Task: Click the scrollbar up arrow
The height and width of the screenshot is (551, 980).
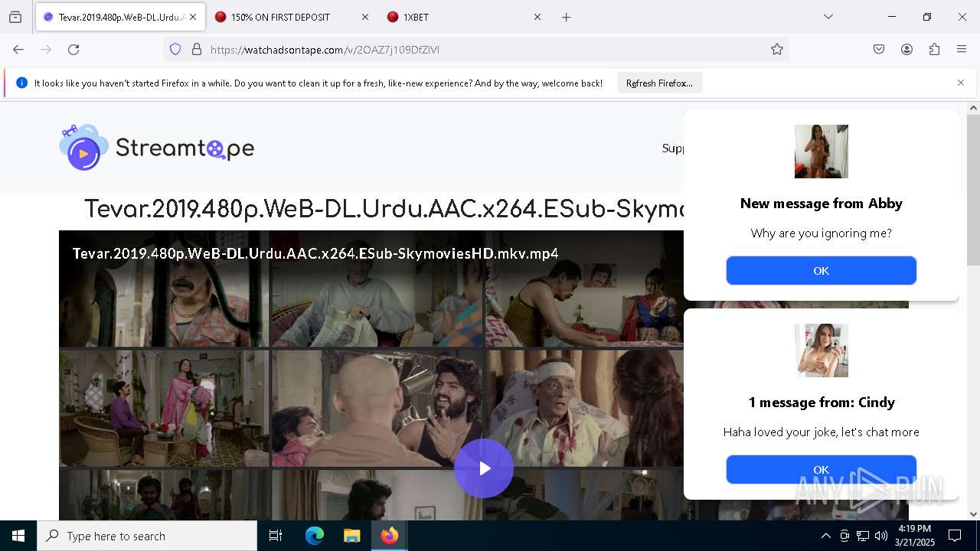Action: 973,109
